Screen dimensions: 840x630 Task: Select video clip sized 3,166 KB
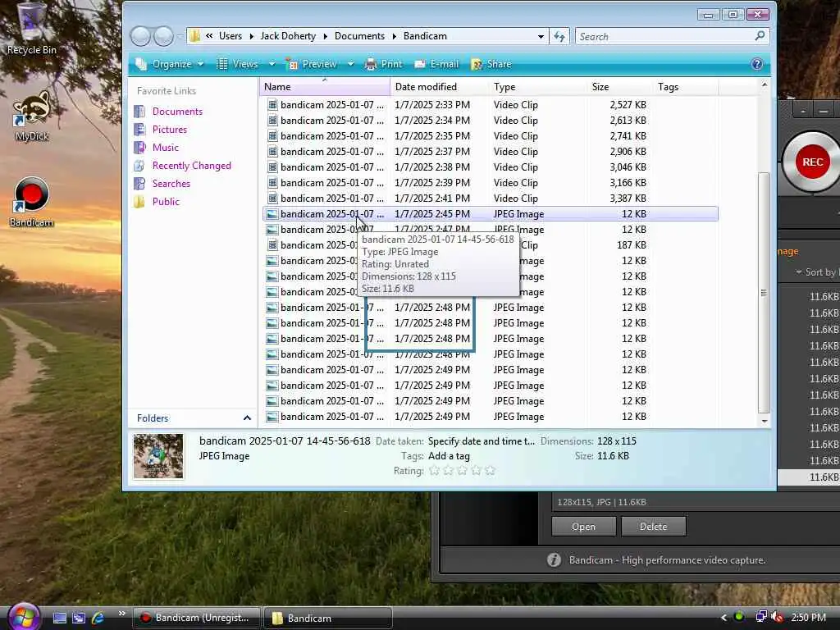[x=491, y=183]
